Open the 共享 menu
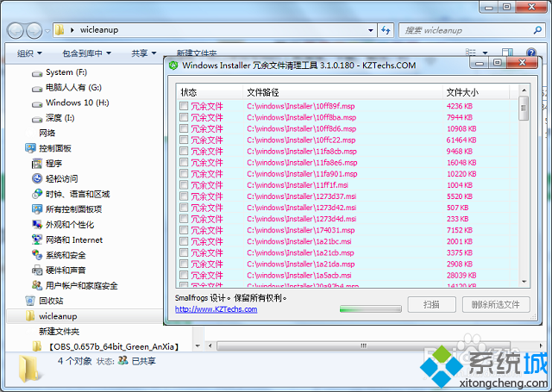Image resolution: width=552 pixels, height=392 pixels. pos(144,53)
